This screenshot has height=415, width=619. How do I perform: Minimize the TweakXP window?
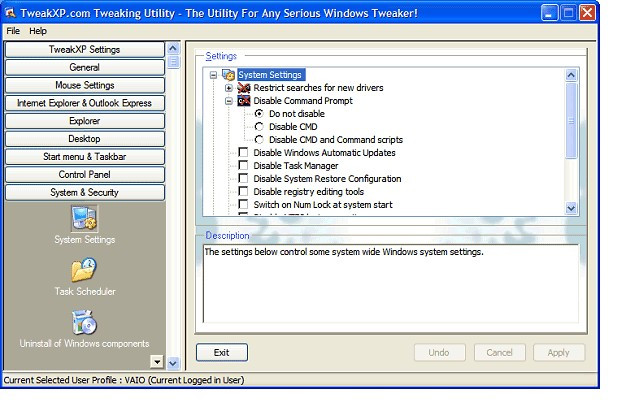549,13
